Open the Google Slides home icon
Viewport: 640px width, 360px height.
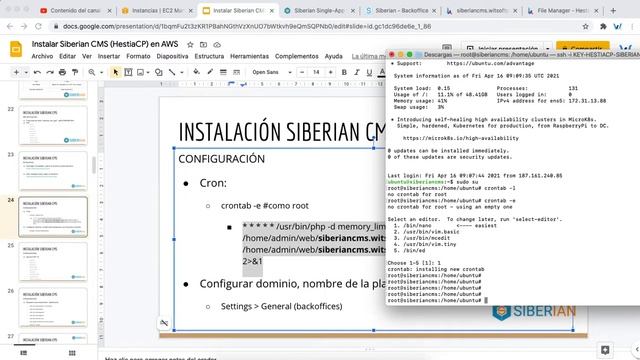[16, 49]
